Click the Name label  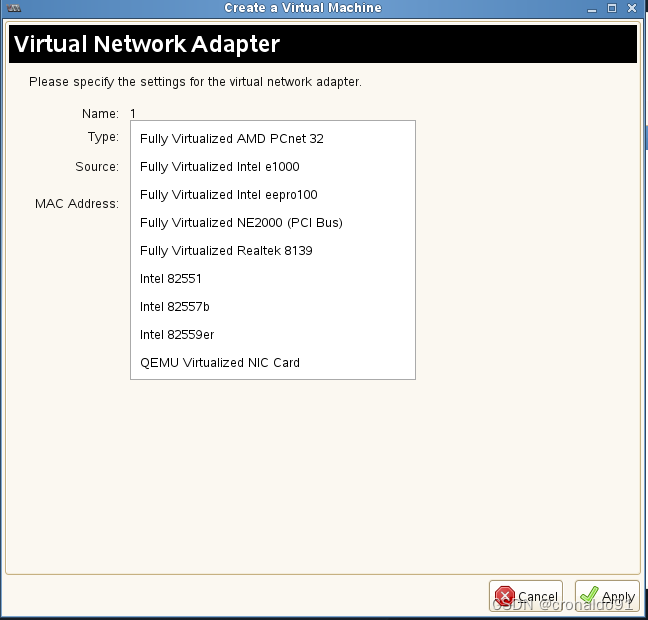[100, 114]
